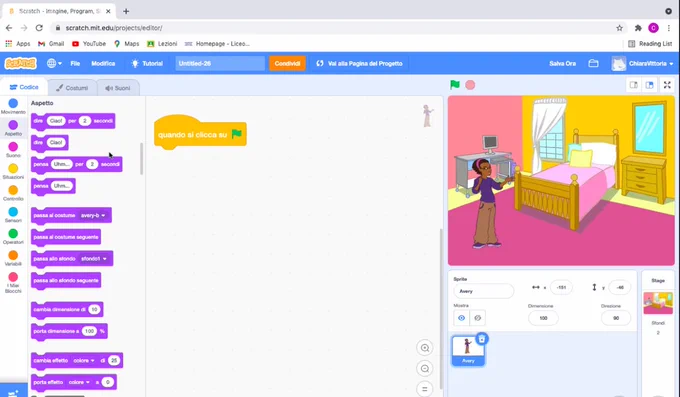Open the browser extensions puzzle icon

point(638,28)
